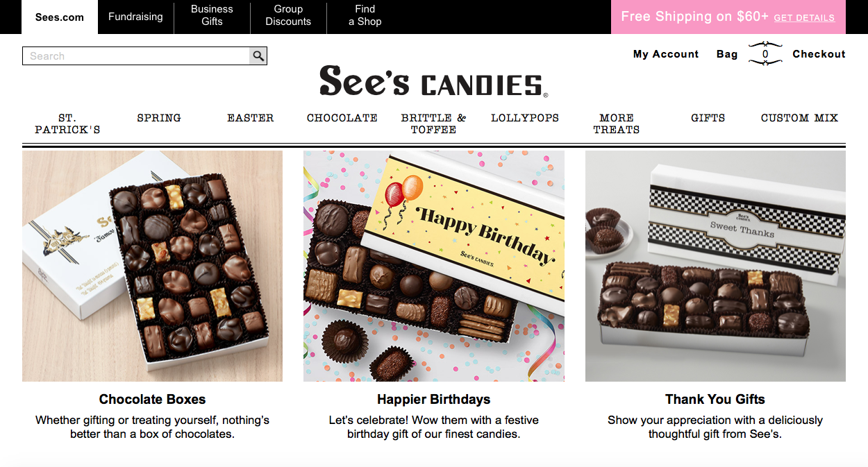Image resolution: width=868 pixels, height=467 pixels.
Task: Open the Brittle & Toffee menu
Action: point(433,124)
